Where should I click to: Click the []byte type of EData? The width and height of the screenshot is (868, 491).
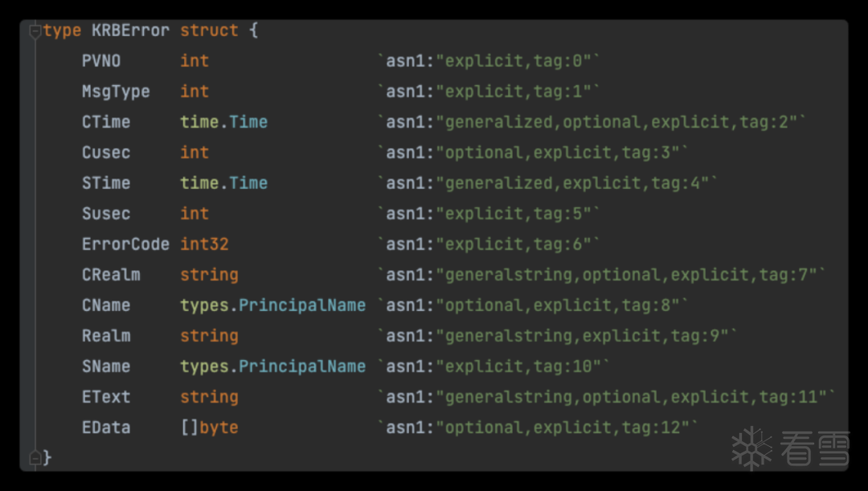point(209,428)
